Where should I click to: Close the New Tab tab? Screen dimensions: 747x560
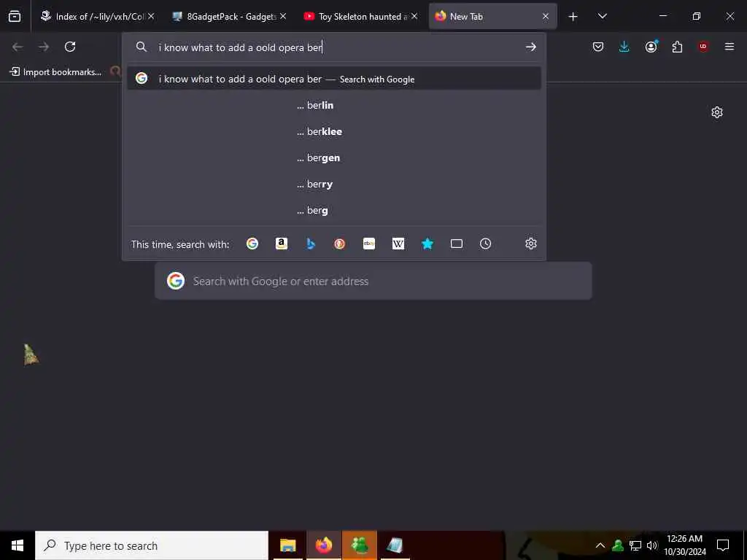click(x=546, y=16)
